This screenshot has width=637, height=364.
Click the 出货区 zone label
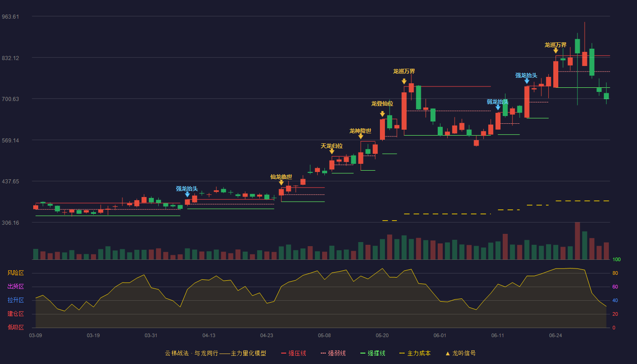point(16,287)
